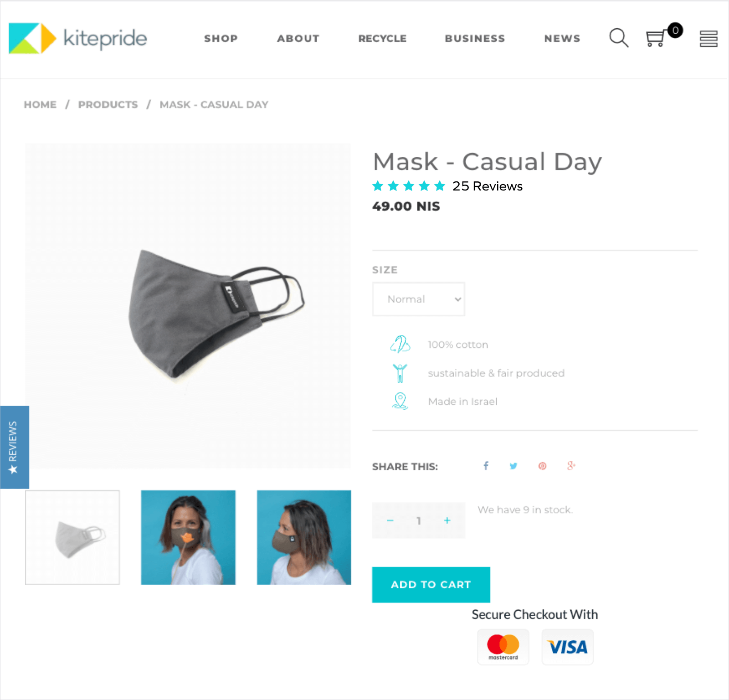Open the search magnifier icon
The height and width of the screenshot is (700, 729).
click(x=619, y=38)
